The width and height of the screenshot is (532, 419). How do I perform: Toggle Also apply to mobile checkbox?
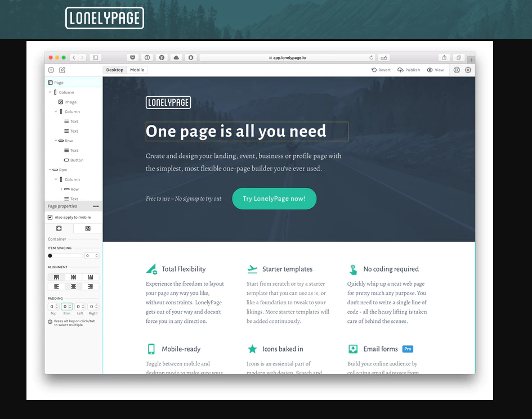(50, 217)
